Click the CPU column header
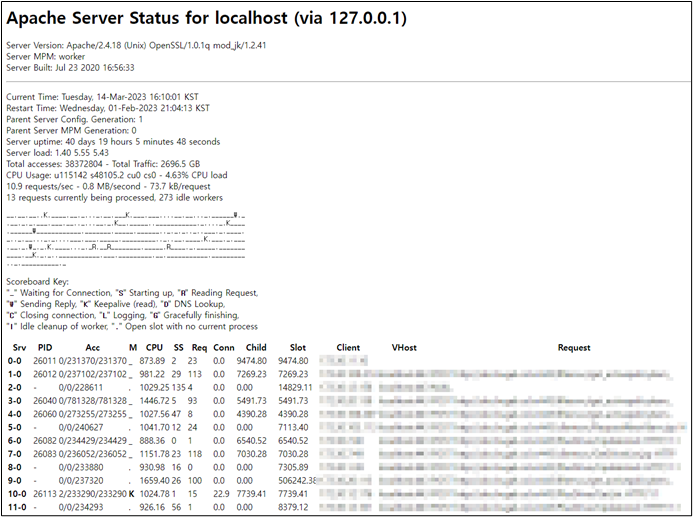The height and width of the screenshot is (517, 693). coord(154,348)
